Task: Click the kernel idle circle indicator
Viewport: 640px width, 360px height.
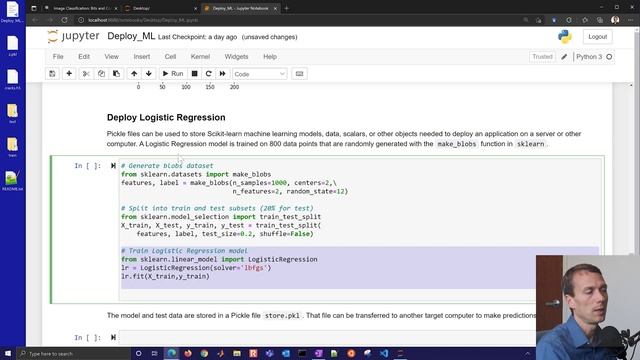Action: [x=609, y=57]
